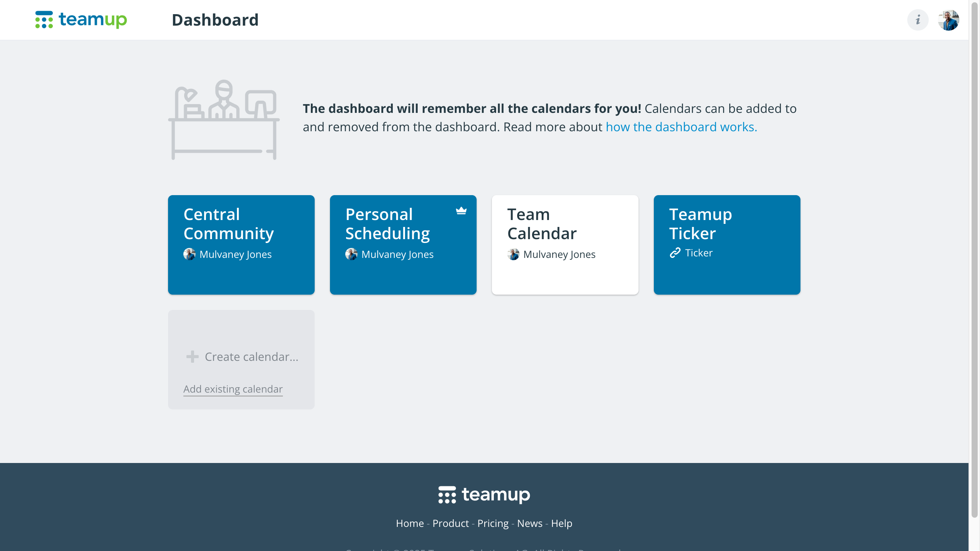Click the crown icon on Personal Scheduling
The width and height of the screenshot is (980, 551).
(x=461, y=210)
